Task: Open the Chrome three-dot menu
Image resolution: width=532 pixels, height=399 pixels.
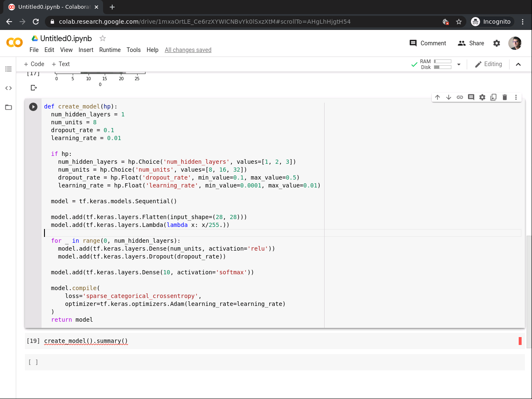Action: pos(523,22)
